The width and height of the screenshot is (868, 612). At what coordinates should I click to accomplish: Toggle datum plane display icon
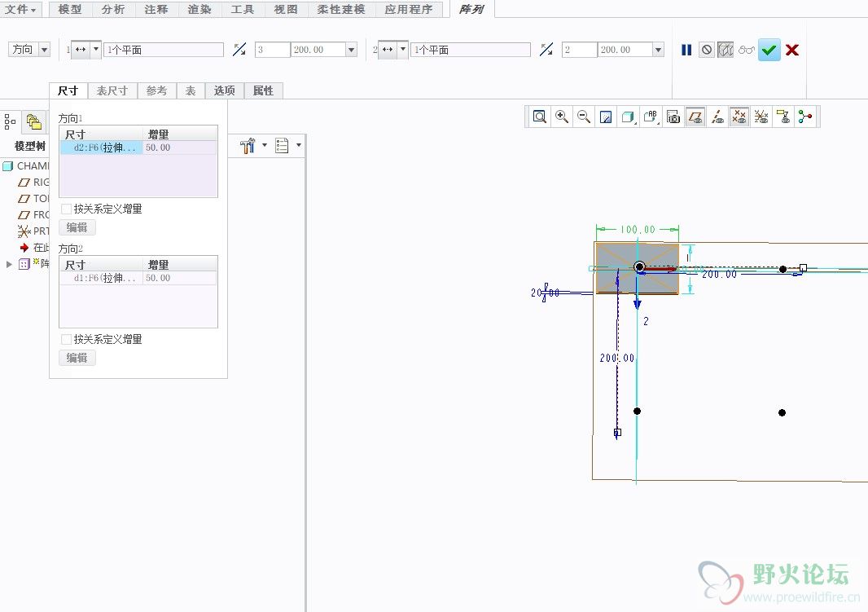[695, 117]
